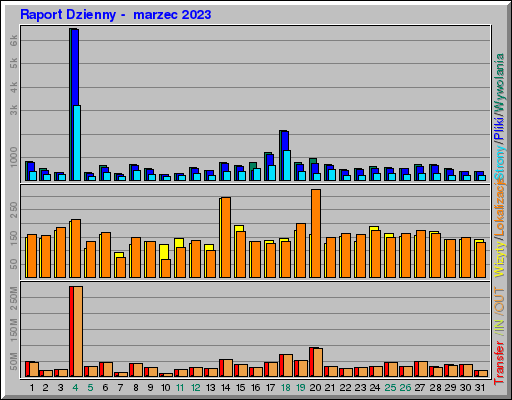The width and height of the screenshot is (512, 400).
Task: Click the 'Wizyty' legend label
Action: click(x=499, y=260)
